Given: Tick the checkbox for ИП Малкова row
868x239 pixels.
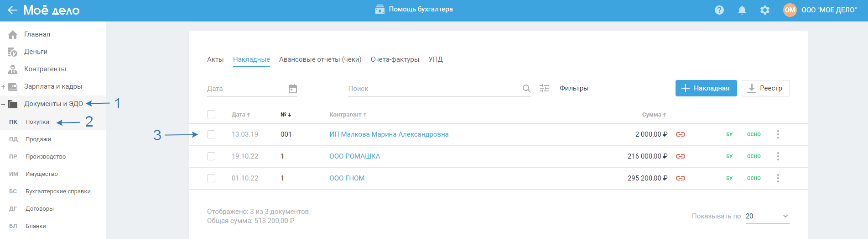Looking at the screenshot, I should tap(211, 134).
